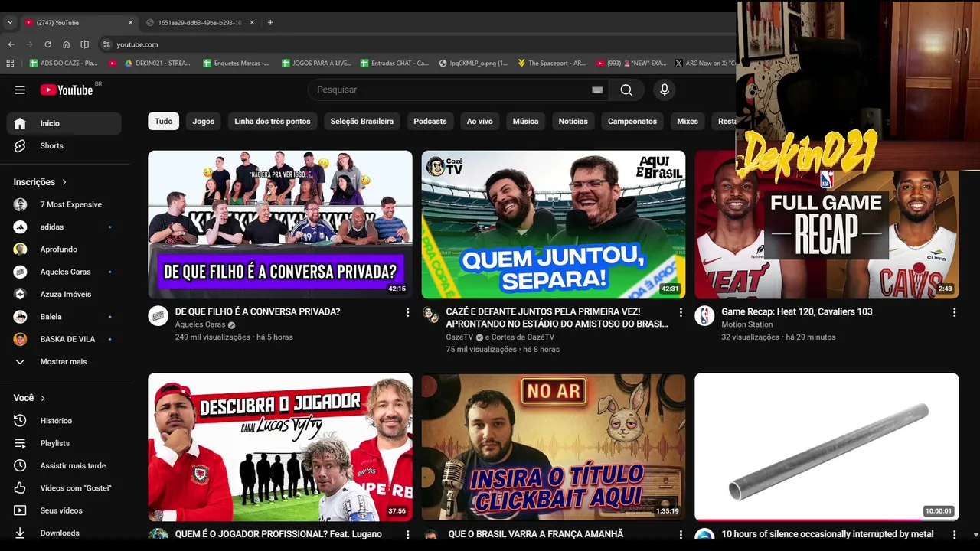The height and width of the screenshot is (551, 980).
Task: Open Aqueles Caras in sidebar subscriptions
Action: point(64,272)
